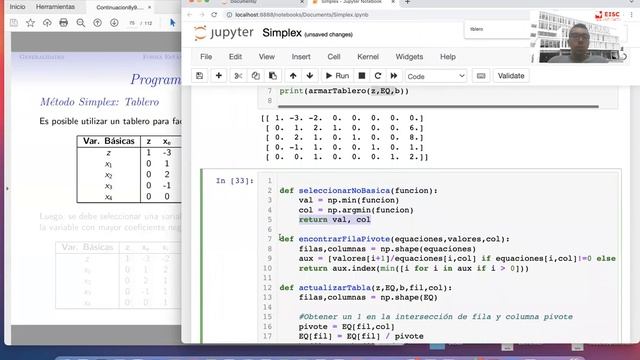This screenshot has width=640, height=360.
Task: Open browser menu three-dots icon
Action: coord(632,15)
